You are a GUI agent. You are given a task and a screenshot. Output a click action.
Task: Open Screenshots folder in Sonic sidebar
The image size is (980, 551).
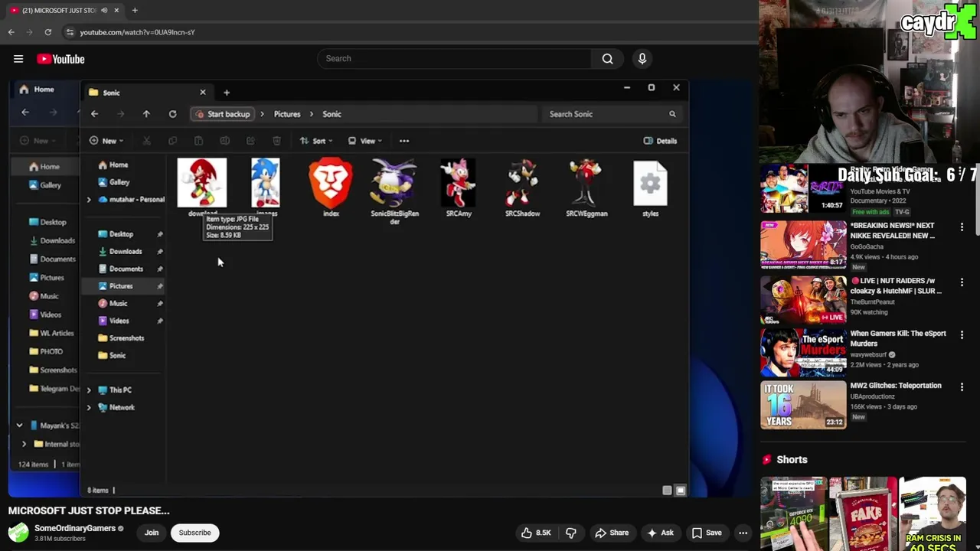[122, 337]
